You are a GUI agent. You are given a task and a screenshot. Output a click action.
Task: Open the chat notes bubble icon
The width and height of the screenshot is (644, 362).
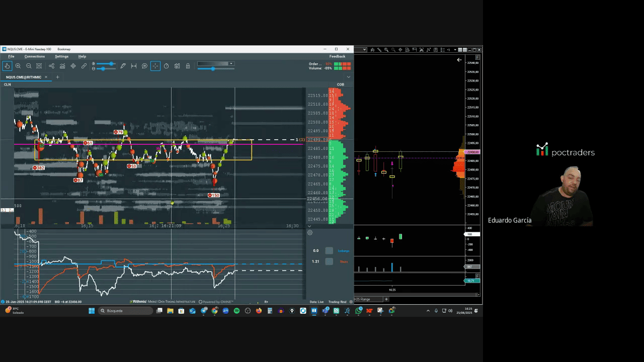pyautogui.click(x=144, y=66)
